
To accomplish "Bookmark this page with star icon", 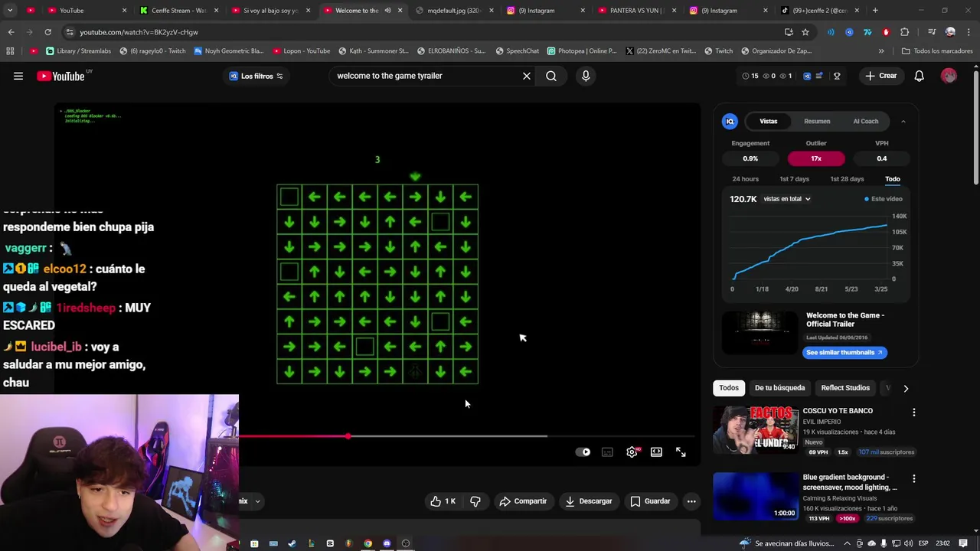I will tap(805, 32).
